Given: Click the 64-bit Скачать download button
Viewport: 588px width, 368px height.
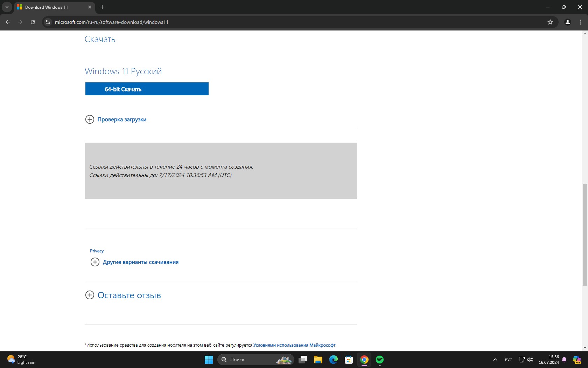Looking at the screenshot, I should 147,89.
